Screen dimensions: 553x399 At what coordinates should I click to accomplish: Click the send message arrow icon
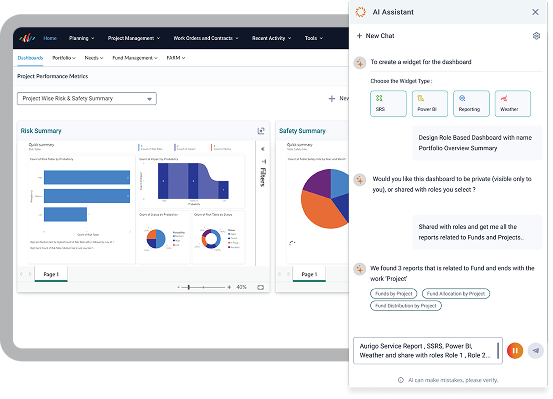point(535,350)
